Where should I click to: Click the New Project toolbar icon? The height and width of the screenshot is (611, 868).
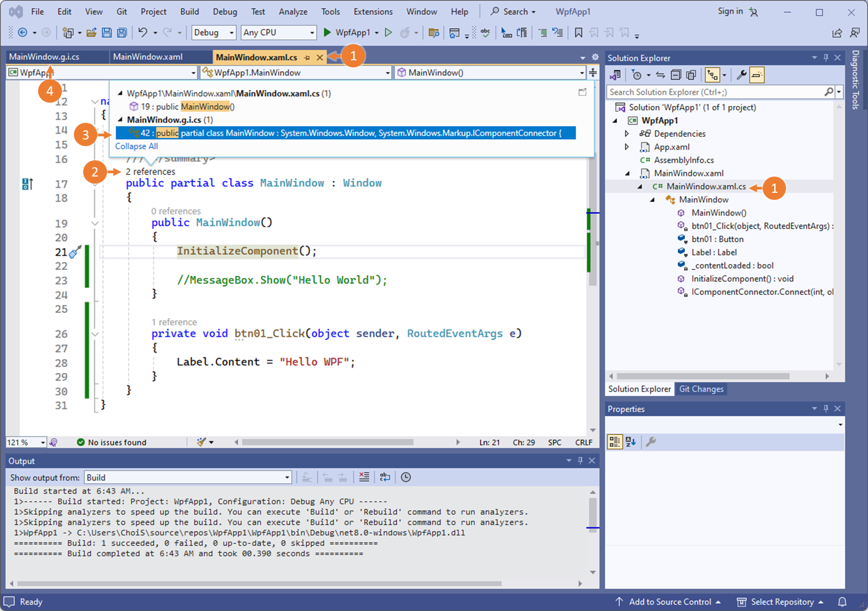(x=68, y=33)
